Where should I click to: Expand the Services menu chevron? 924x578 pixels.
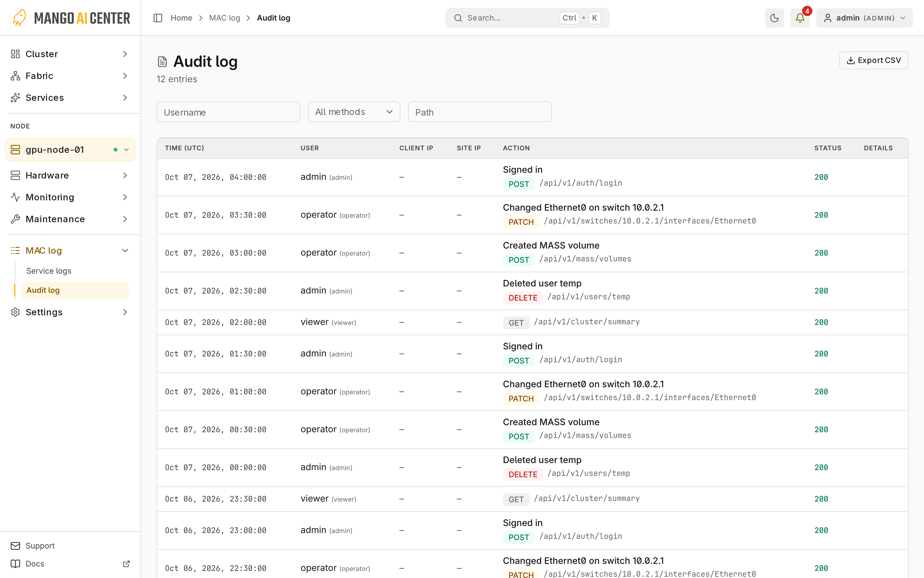[x=125, y=97]
